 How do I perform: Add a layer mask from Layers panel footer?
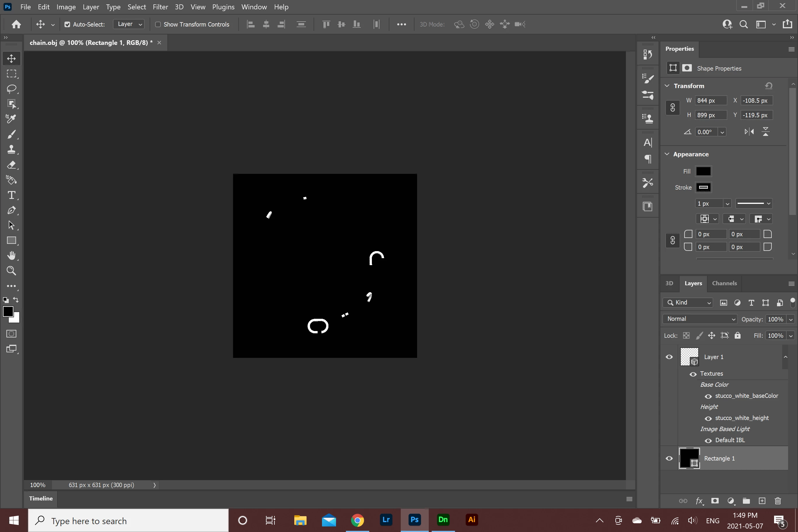(715, 501)
